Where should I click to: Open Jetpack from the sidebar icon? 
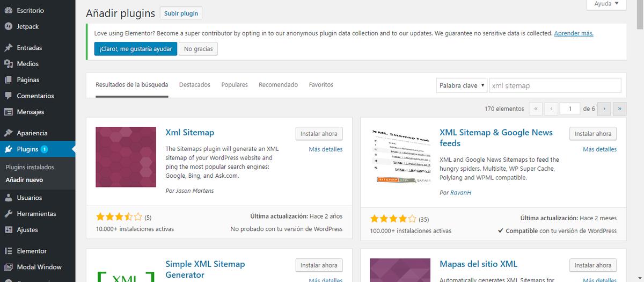[8, 26]
